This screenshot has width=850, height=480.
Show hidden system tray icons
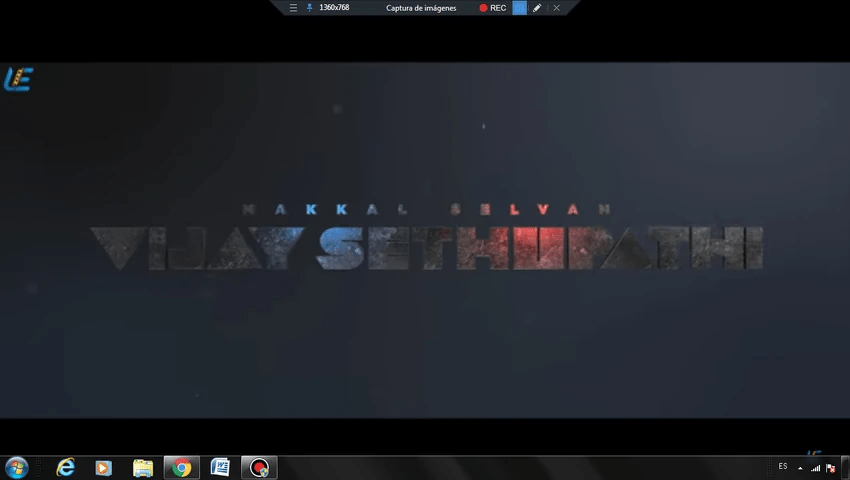tap(800, 468)
